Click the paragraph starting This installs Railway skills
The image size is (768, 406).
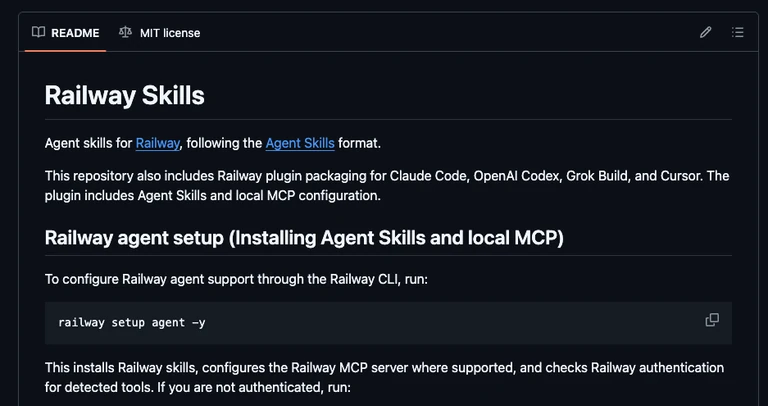[x=384, y=378]
